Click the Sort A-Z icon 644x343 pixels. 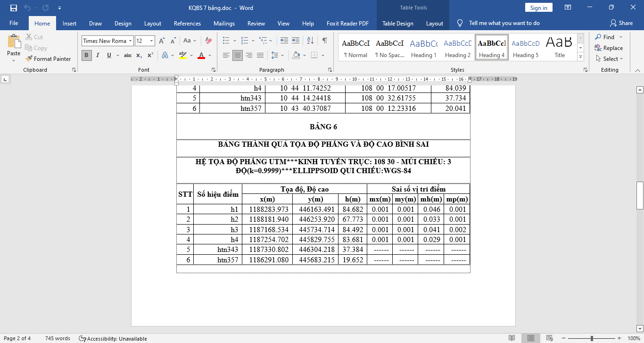[310, 41]
